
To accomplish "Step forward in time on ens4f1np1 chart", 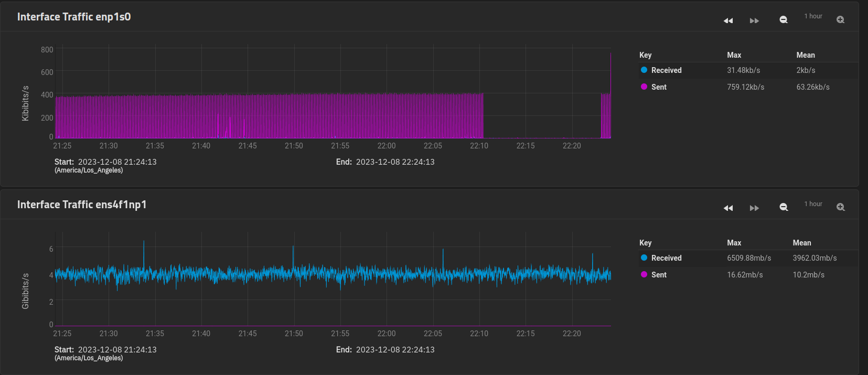I will point(754,208).
